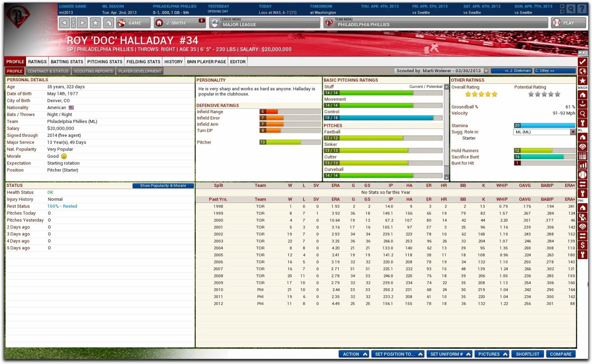Click the wrench settings icon below MNGR section
The height and width of the screenshot is (364, 592).
(583, 123)
